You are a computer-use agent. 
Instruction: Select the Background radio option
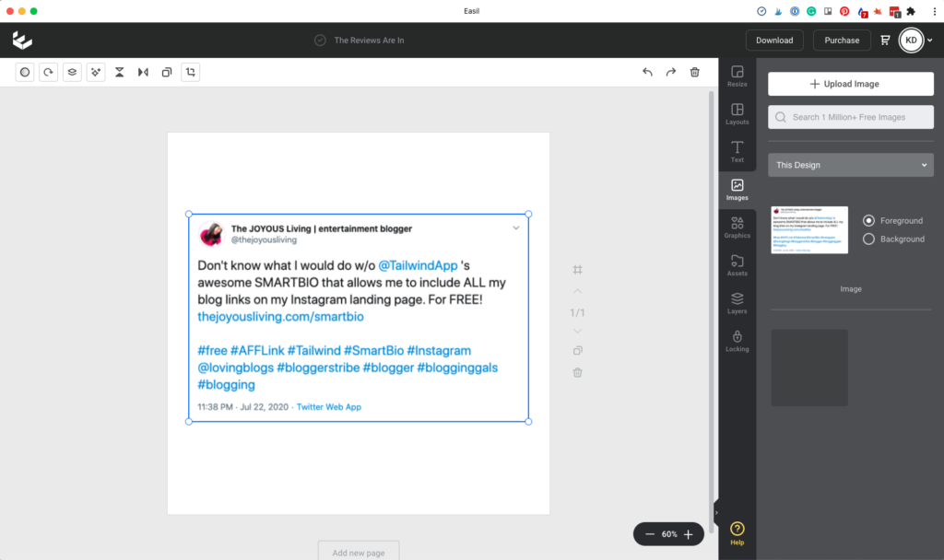(868, 239)
